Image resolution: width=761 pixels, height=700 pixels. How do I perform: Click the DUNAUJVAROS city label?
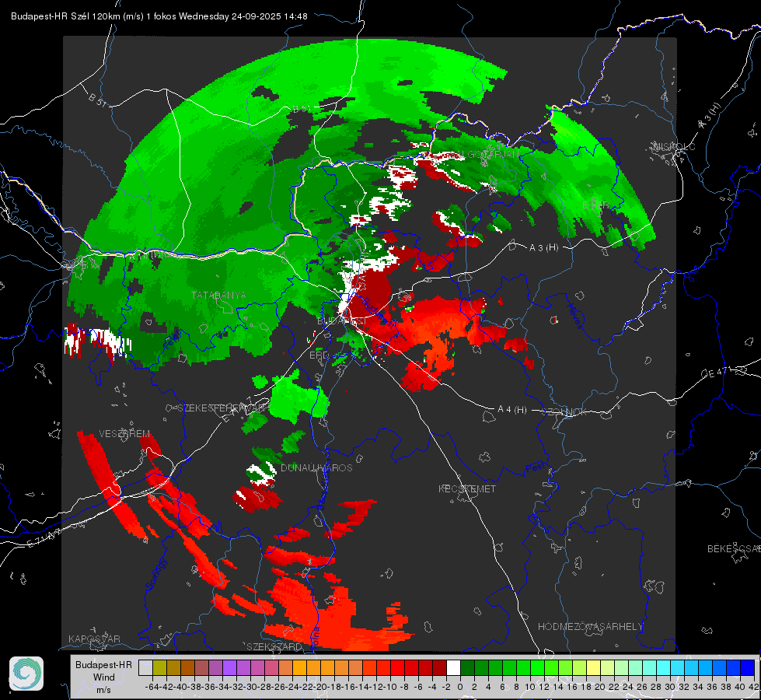pos(316,467)
